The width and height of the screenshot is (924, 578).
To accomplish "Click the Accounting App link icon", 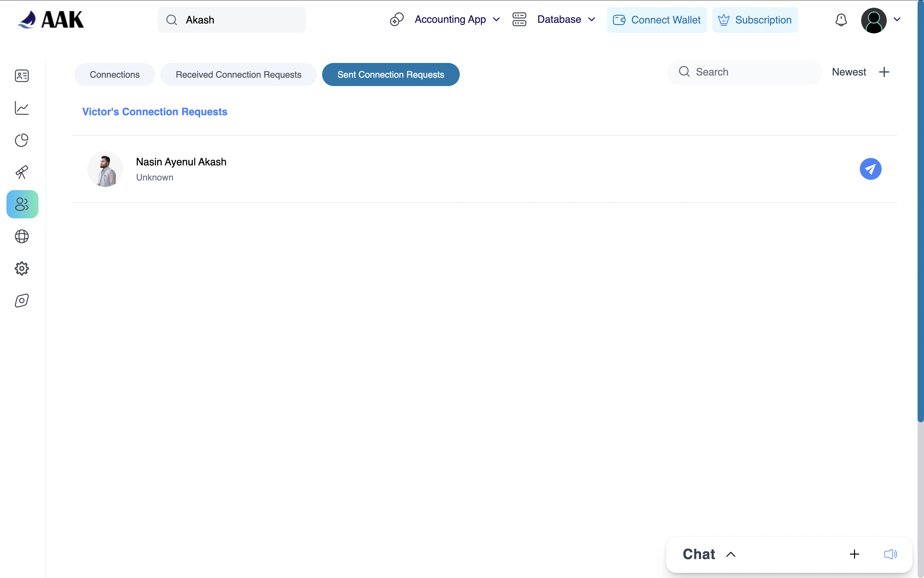I will click(x=397, y=20).
